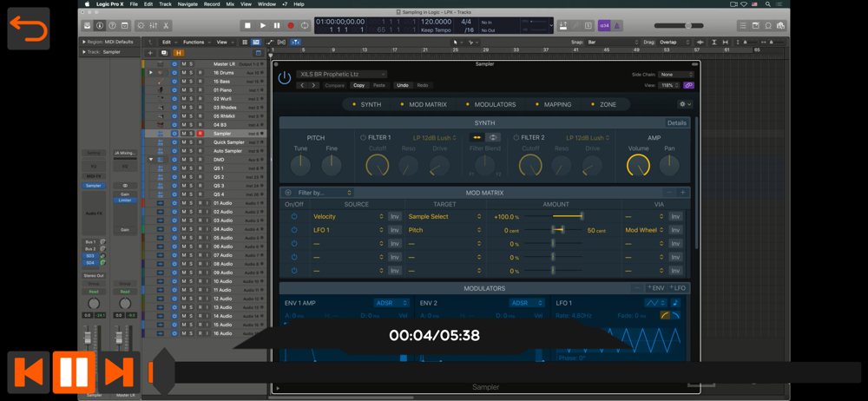Add a new track with plus button
Viewport: 868px width, 401px height.
(149, 53)
